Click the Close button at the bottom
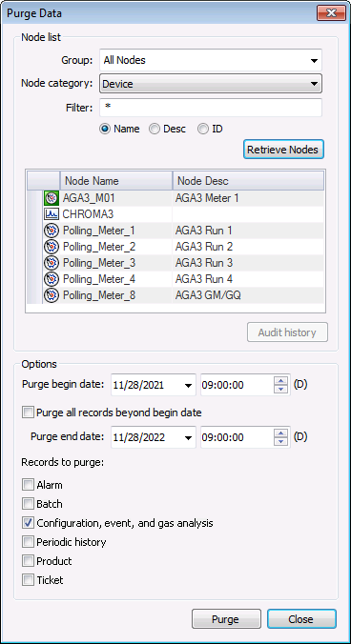Image resolution: width=351 pixels, height=644 pixels. [x=301, y=619]
